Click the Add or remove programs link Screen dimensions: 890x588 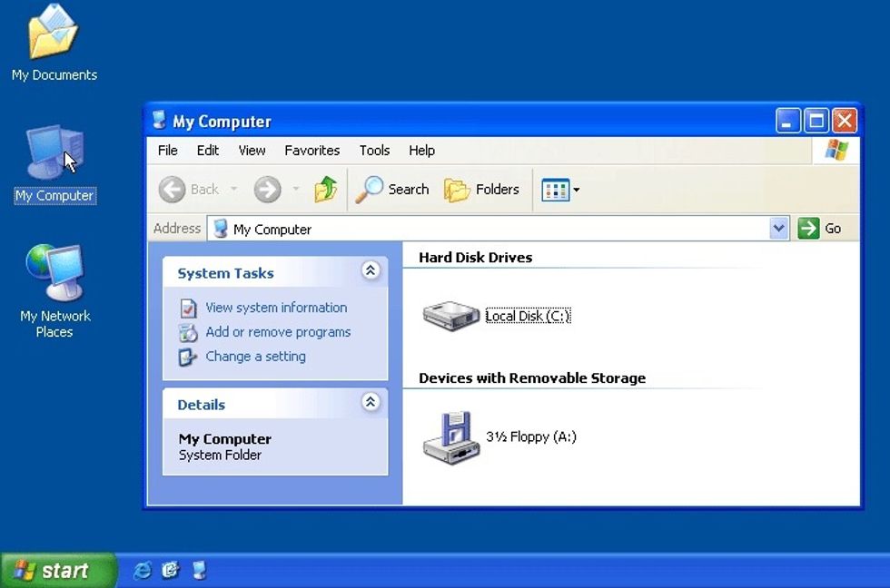(x=278, y=332)
